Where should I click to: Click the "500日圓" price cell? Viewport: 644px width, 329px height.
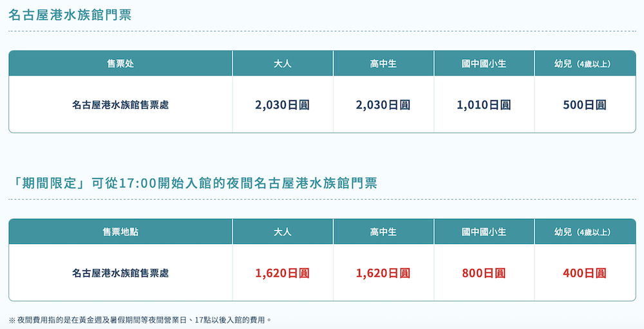(x=585, y=105)
